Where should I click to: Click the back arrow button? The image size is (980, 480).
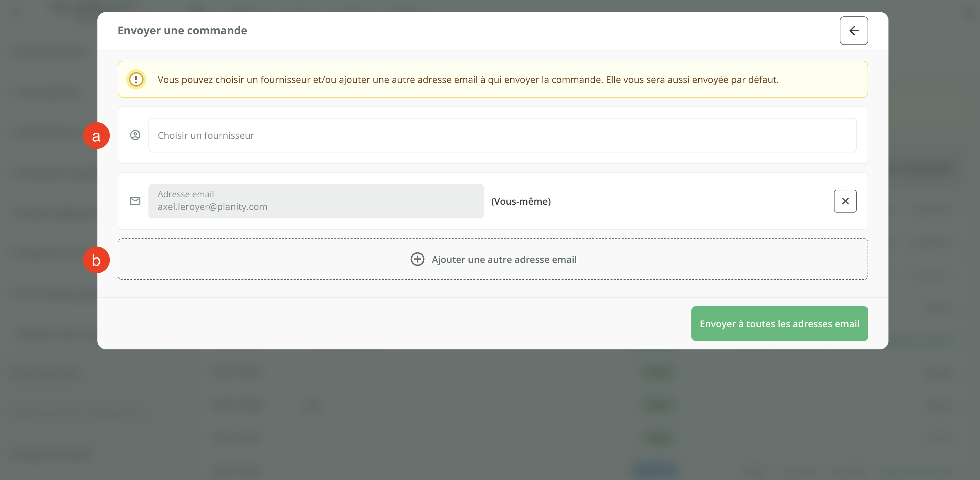click(853, 31)
